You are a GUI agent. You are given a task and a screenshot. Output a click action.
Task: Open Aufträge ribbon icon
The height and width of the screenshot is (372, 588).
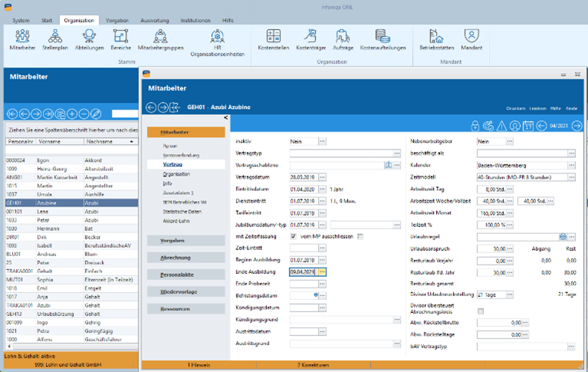343,40
